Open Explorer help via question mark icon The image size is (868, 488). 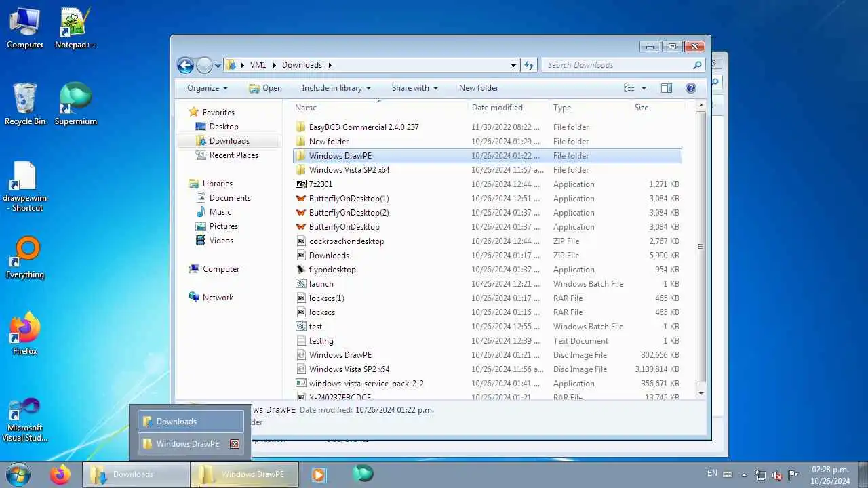691,88
